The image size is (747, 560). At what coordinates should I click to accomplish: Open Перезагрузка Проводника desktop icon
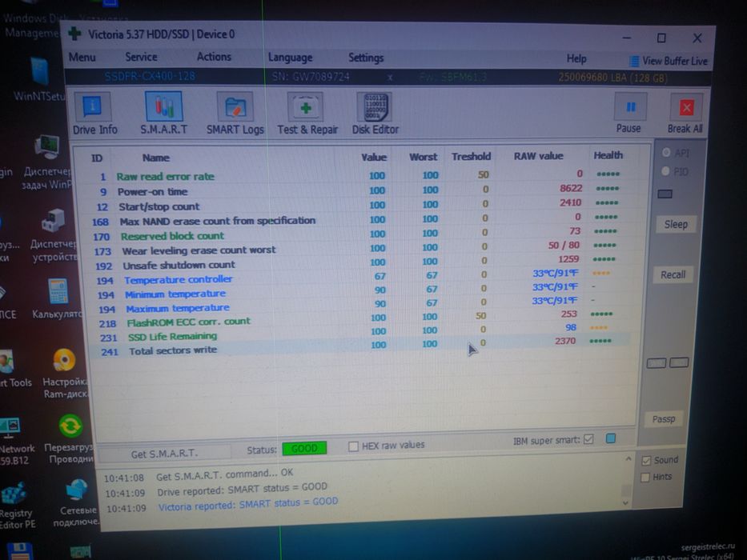pos(70,439)
